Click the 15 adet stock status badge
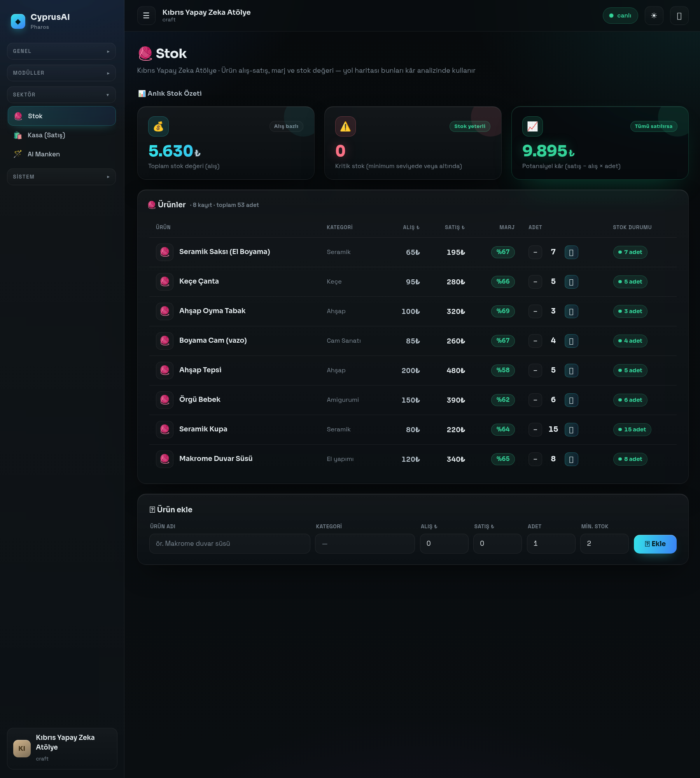 (632, 429)
